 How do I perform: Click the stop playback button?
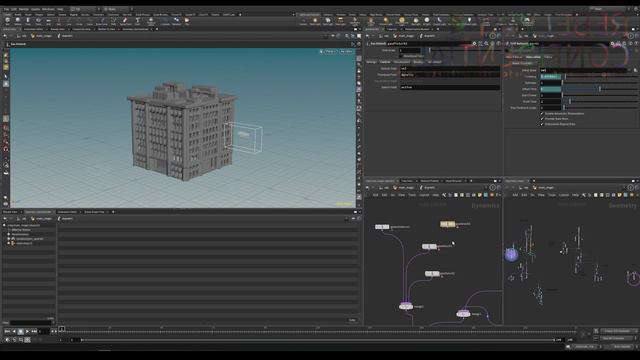[20, 331]
